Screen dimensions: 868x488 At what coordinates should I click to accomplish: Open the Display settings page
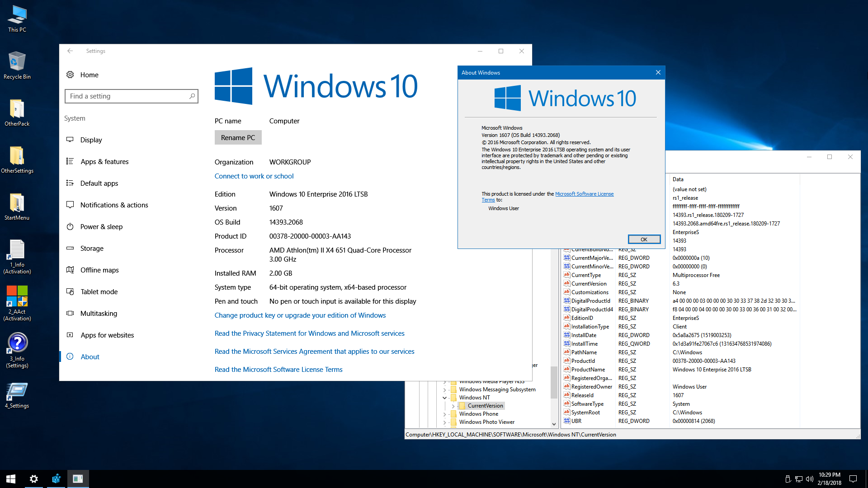point(91,140)
